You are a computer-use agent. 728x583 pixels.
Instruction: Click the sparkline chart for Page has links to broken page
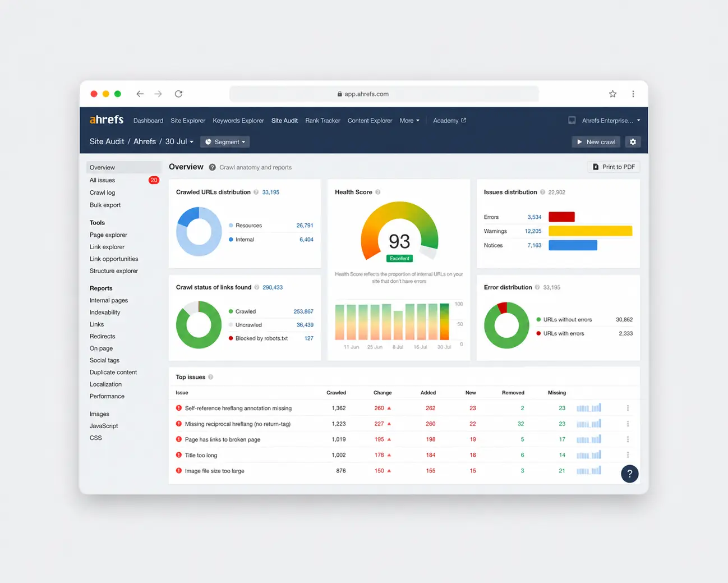coord(588,439)
